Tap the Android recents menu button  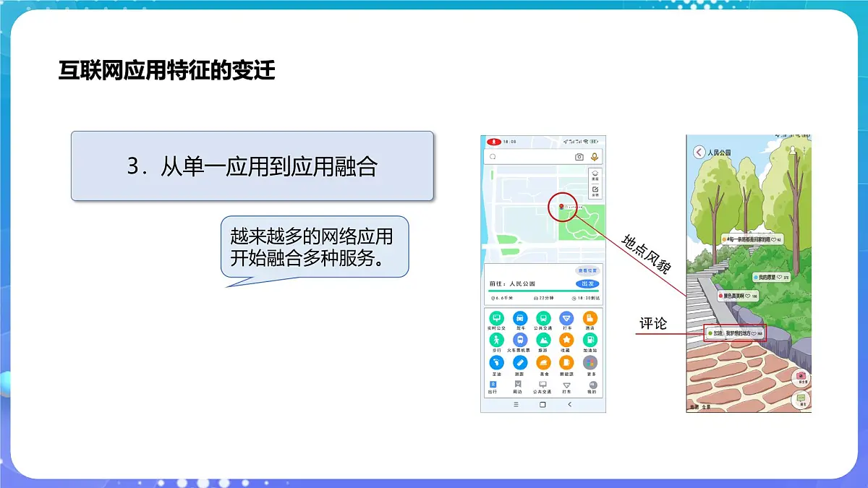(516, 405)
